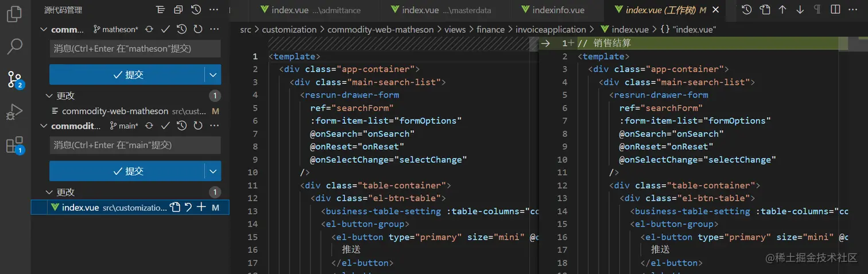Open file from diff editor toolbar
This screenshot has width=868, height=274.
pyautogui.click(x=765, y=10)
